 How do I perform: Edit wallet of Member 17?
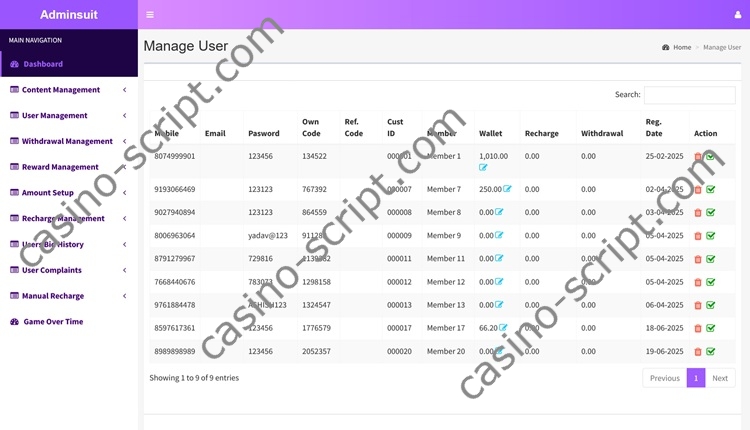click(503, 328)
